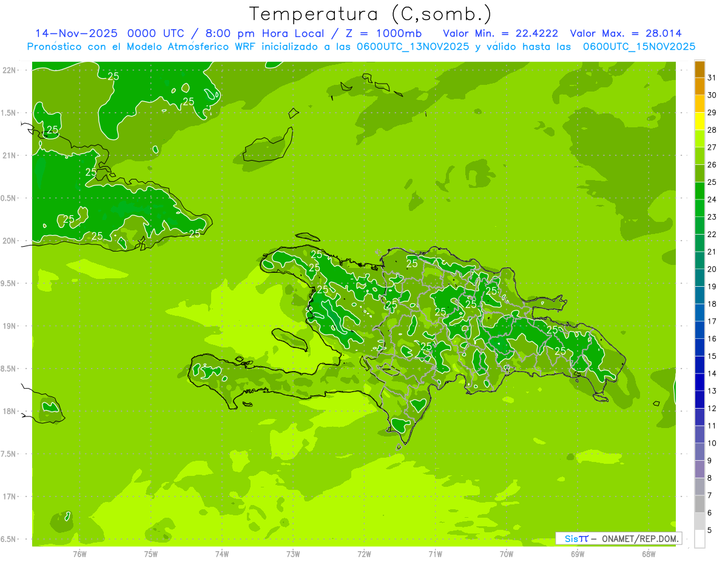
Task: Click the legend value 21
Action: tap(712, 252)
